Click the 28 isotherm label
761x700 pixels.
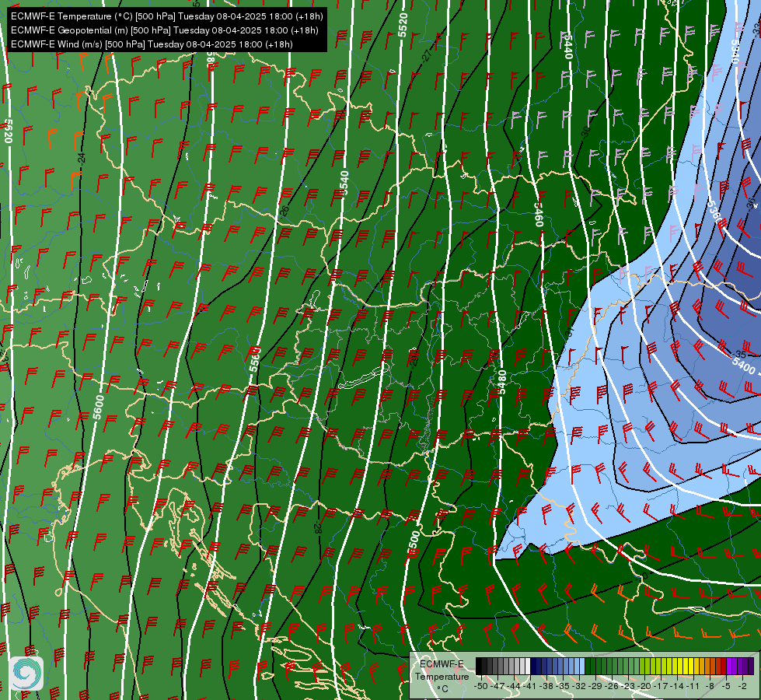tap(318, 529)
